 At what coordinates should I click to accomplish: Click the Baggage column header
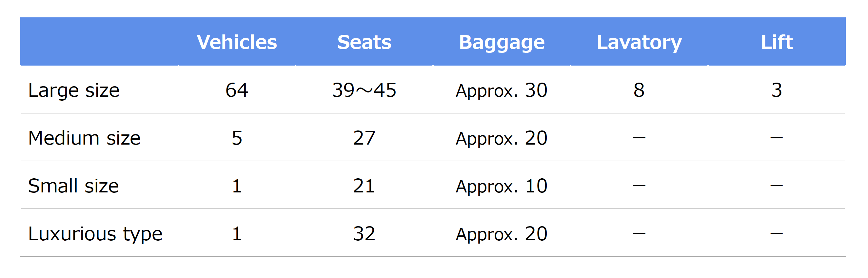(502, 43)
